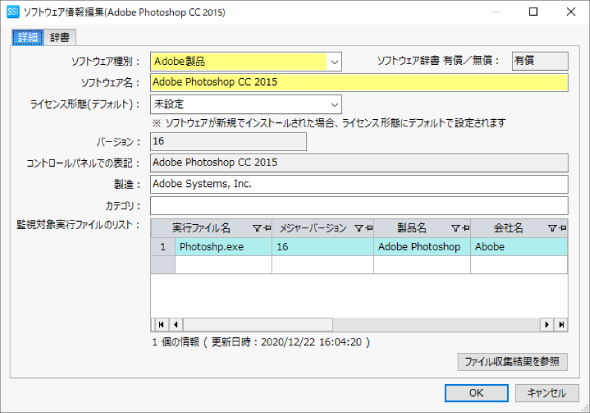590x413 pixels.
Task: Click the ファイル収集結果を参照 button
Action: tap(513, 362)
